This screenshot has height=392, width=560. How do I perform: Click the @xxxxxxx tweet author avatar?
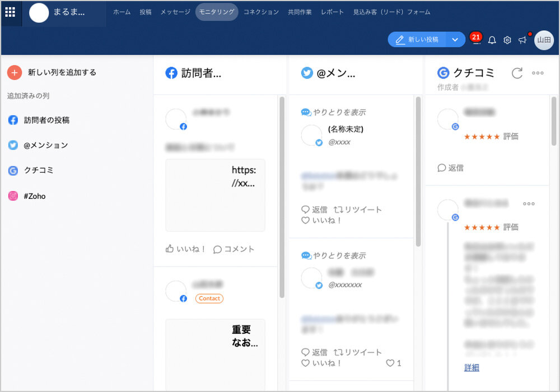tap(311, 278)
